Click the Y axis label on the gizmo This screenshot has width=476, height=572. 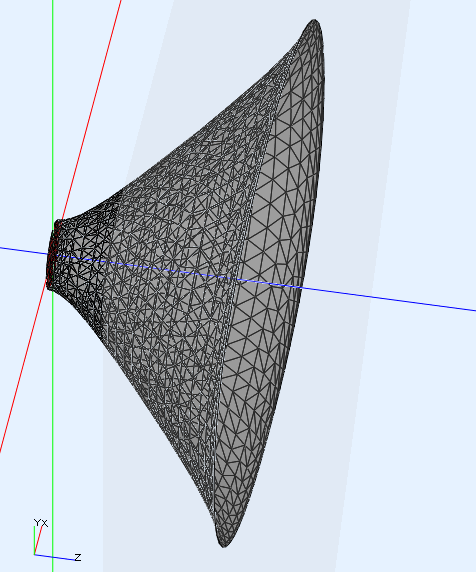tap(37, 523)
